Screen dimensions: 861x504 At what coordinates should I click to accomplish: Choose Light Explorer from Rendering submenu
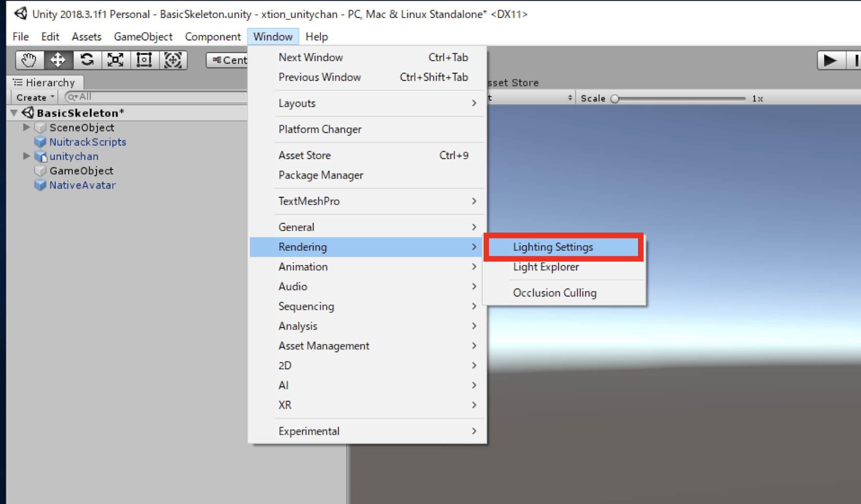(x=564, y=267)
